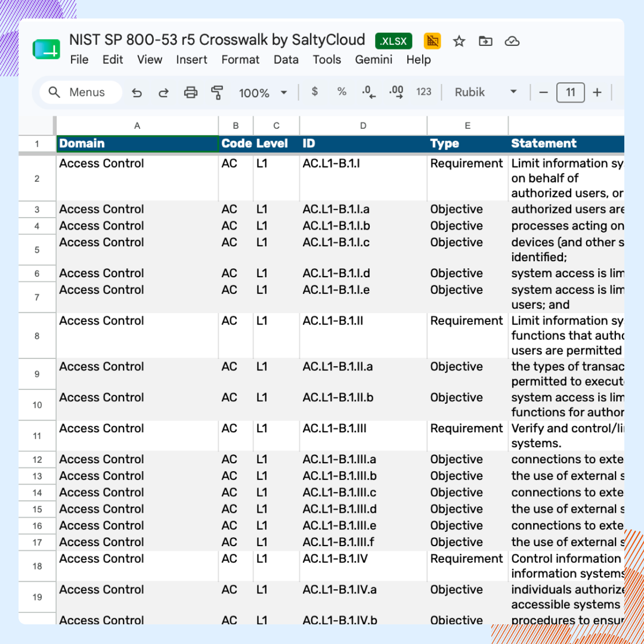The image size is (644, 644).
Task: Click the redo arrow icon
Action: 163,93
